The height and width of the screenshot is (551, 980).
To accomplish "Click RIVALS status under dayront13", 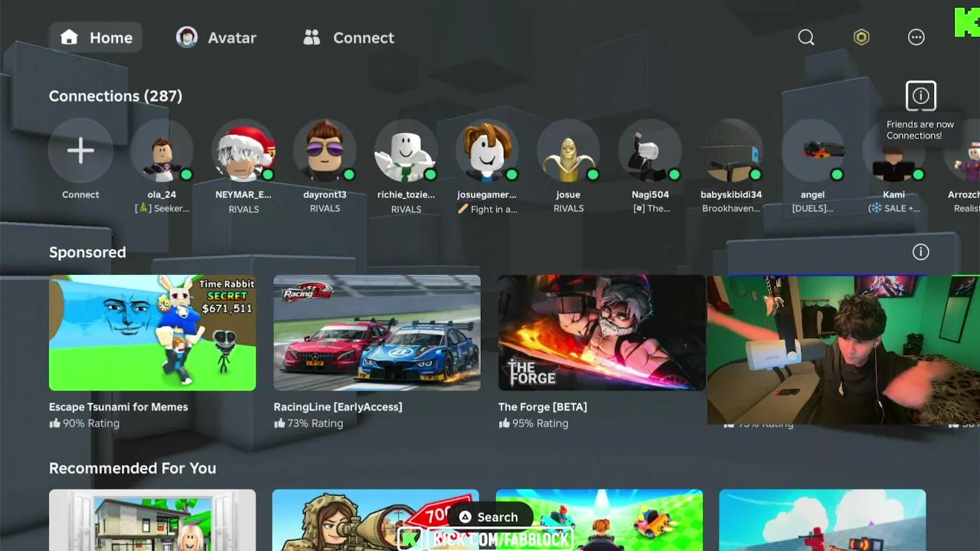I will 325,208.
